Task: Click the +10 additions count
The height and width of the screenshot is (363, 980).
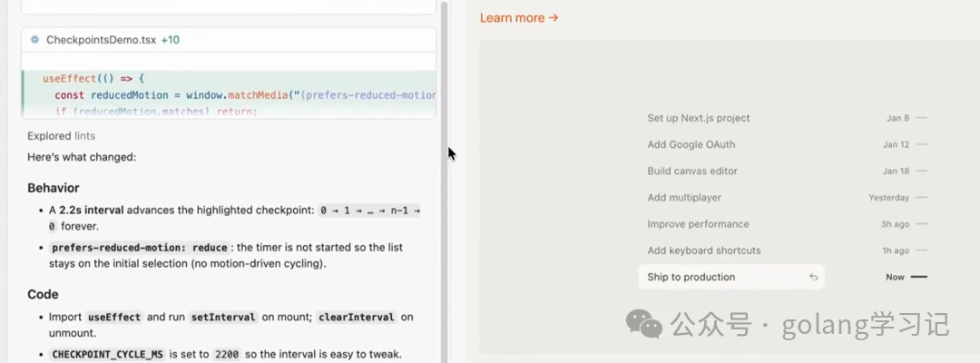Action: point(170,39)
